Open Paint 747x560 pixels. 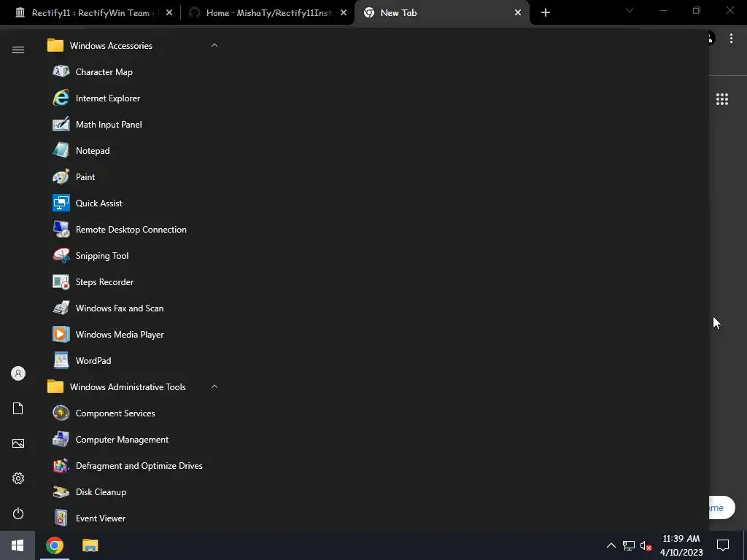click(x=133, y=176)
